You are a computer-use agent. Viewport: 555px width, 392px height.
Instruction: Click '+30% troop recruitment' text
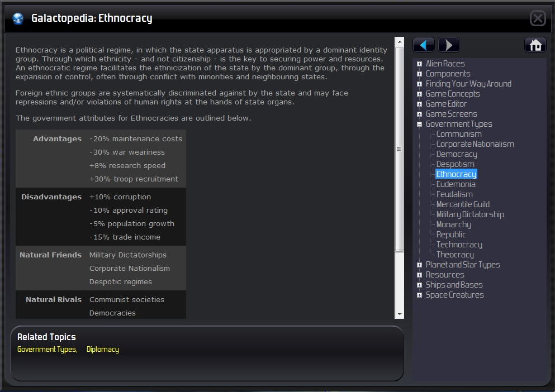[x=134, y=179]
